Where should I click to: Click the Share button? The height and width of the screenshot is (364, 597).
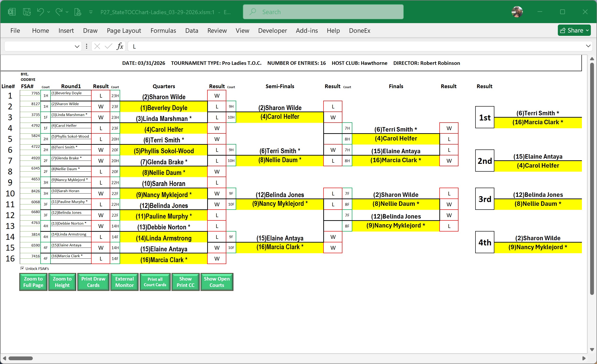574,30
